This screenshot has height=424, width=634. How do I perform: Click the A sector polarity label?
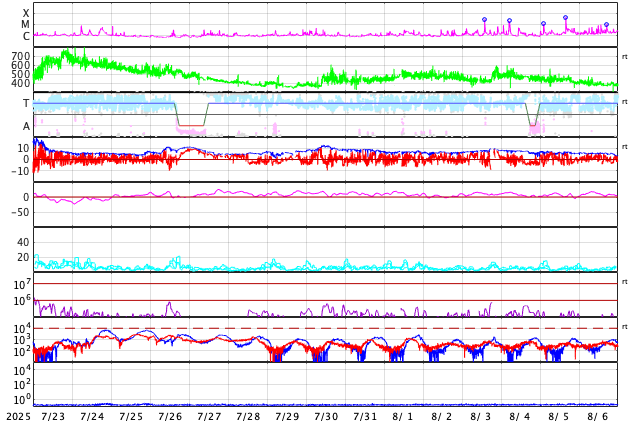pyautogui.click(x=26, y=127)
